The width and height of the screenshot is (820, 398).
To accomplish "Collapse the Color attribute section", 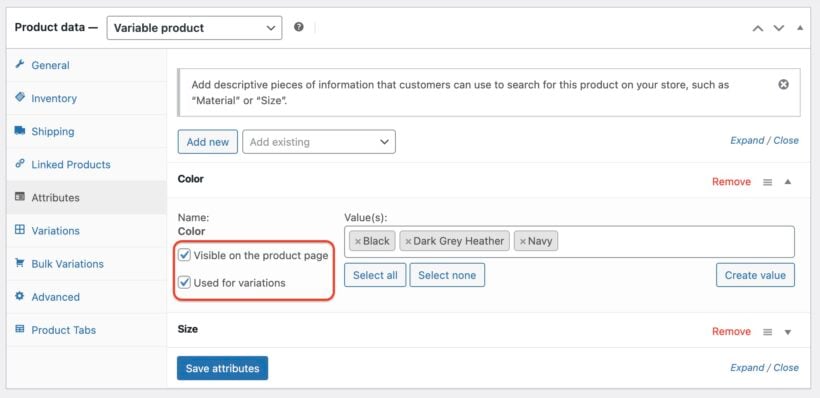I will [788, 182].
